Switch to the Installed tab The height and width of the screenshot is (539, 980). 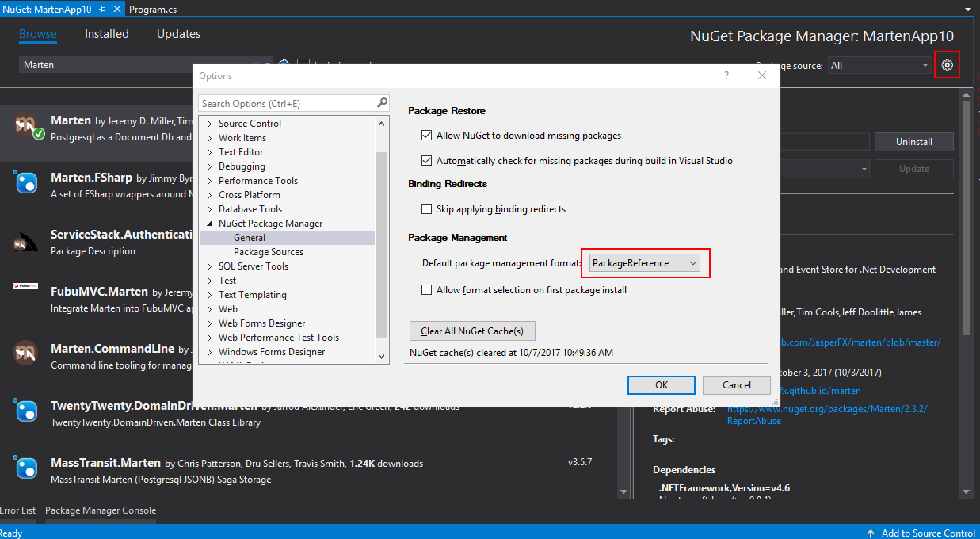pos(107,34)
